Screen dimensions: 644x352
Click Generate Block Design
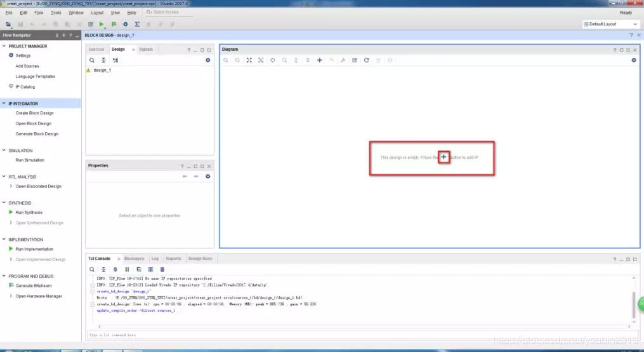coord(37,134)
